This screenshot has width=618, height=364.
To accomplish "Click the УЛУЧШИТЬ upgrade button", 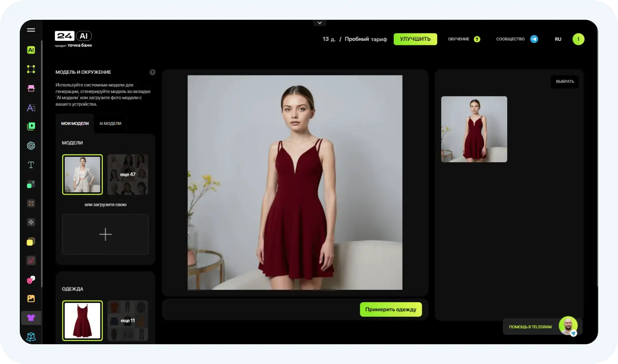I will 415,39.
